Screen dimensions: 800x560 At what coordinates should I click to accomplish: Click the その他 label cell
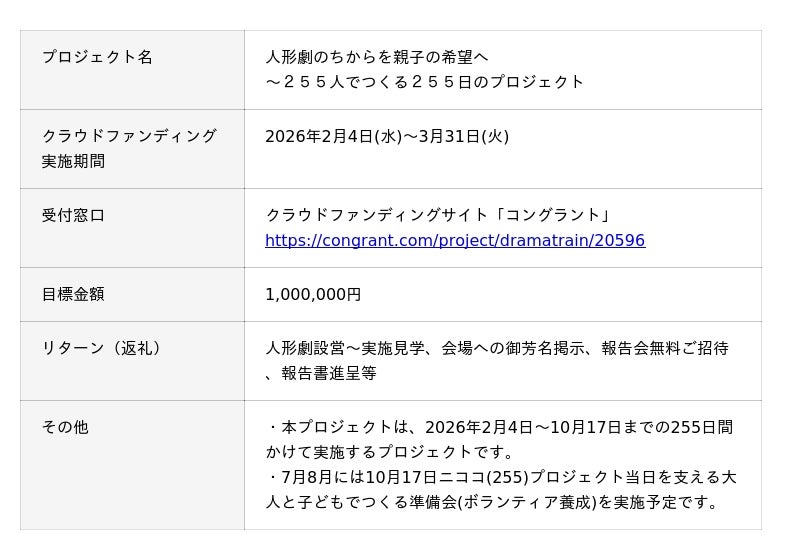(65, 427)
